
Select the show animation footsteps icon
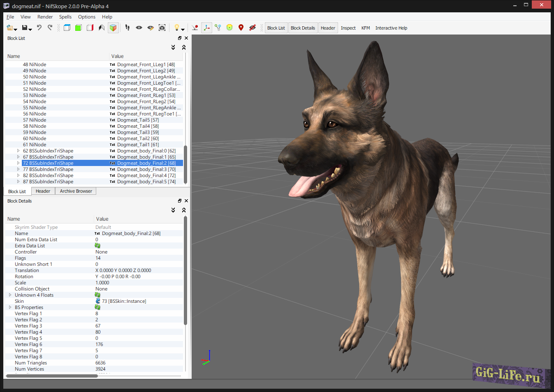point(127,27)
